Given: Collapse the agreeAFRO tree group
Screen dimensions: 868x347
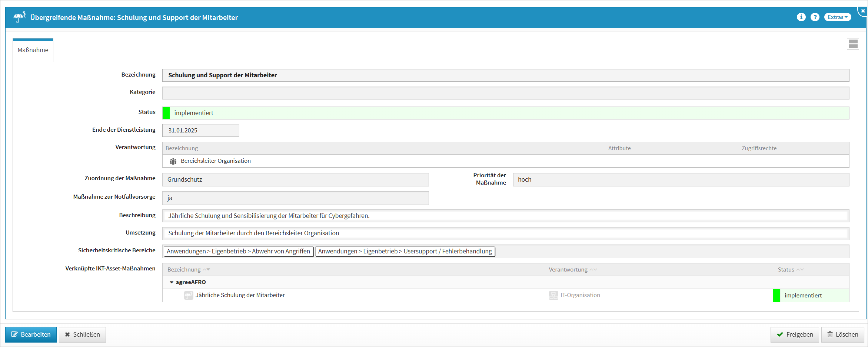Looking at the screenshot, I should [x=172, y=282].
